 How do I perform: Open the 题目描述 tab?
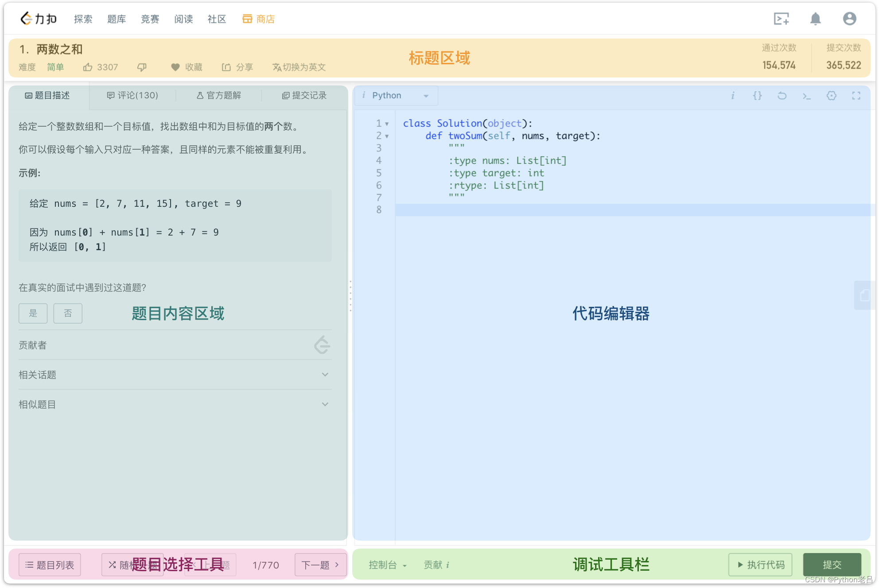(x=49, y=95)
